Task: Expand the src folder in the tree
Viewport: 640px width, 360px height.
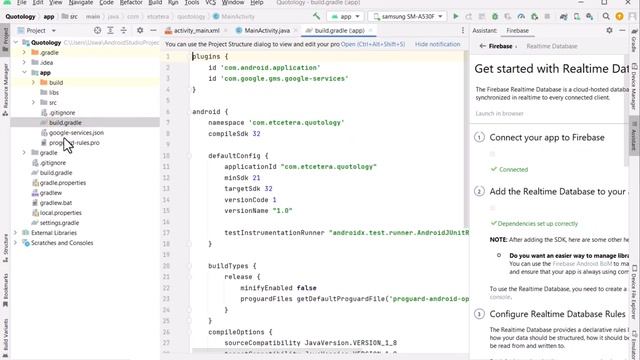Action: coord(33,102)
